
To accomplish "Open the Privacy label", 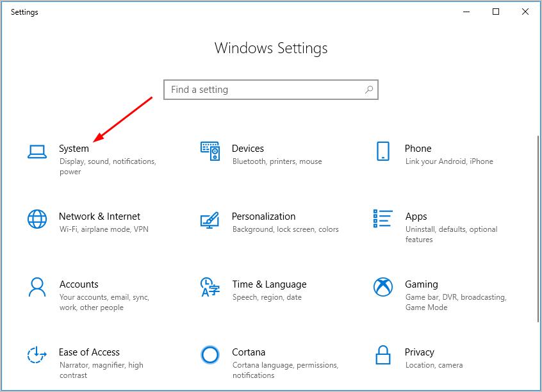I will (x=419, y=352).
